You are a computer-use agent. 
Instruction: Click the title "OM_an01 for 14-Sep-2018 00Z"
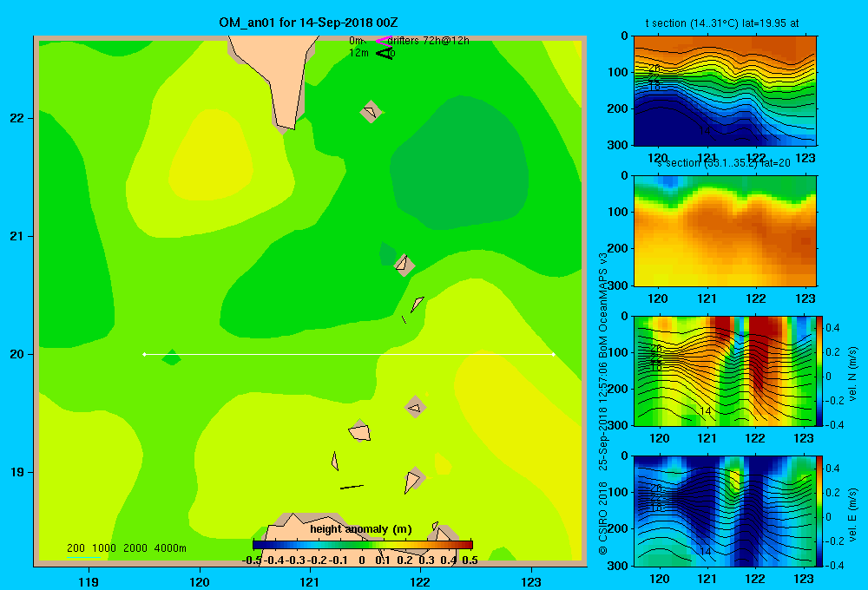pos(308,23)
